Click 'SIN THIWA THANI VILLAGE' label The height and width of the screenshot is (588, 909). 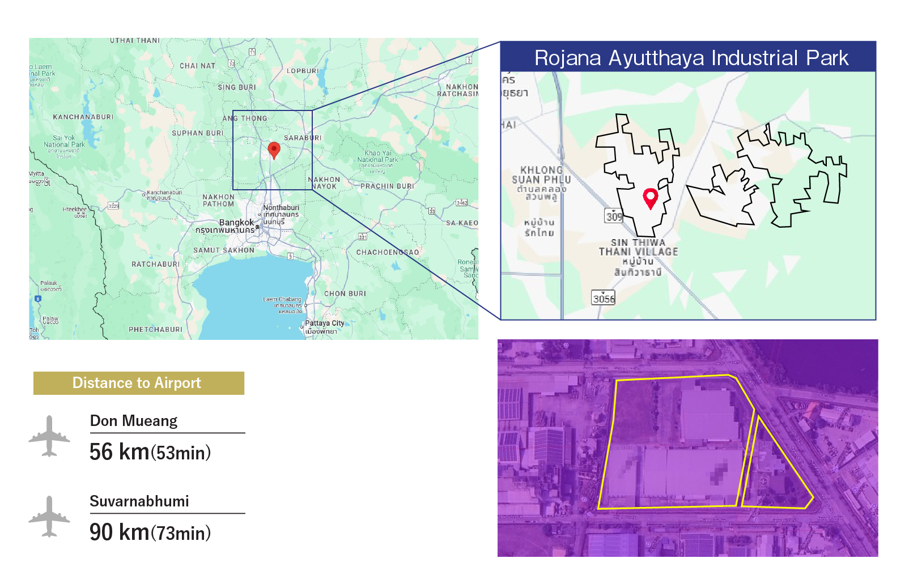(x=638, y=247)
